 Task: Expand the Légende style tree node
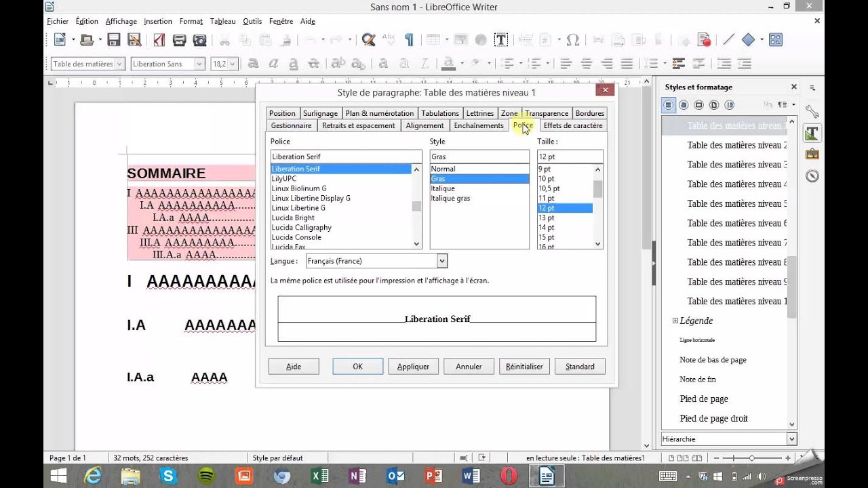click(x=675, y=321)
